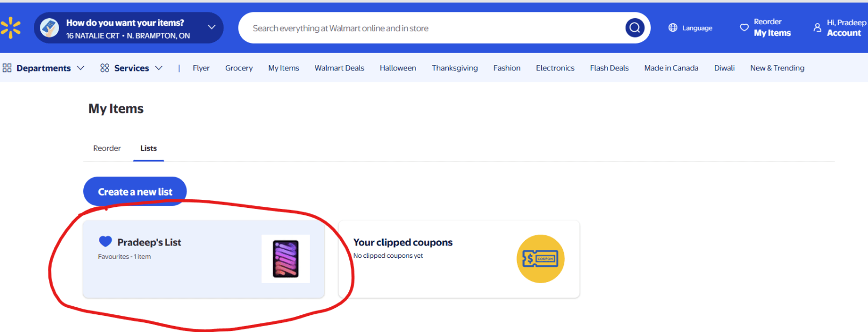Open the Account person icon

[817, 27]
